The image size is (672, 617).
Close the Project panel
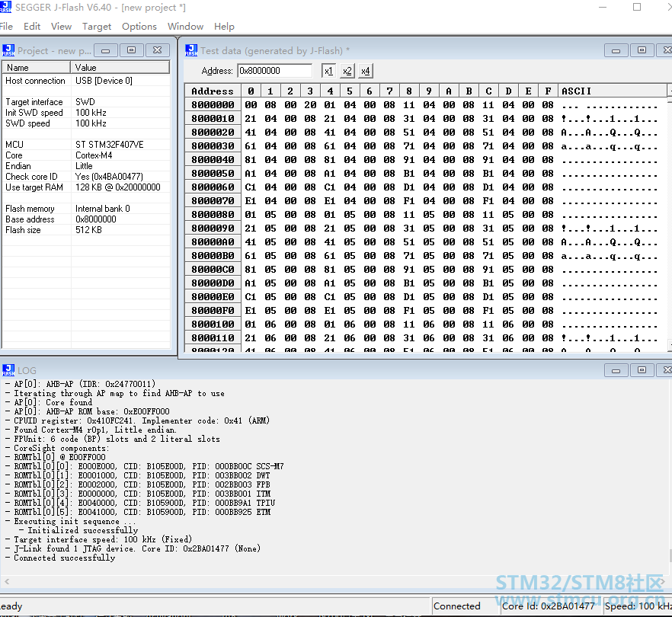pyautogui.click(x=158, y=50)
